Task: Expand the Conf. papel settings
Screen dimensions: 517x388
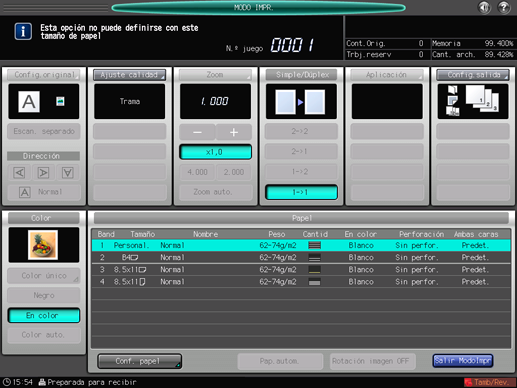Action: point(139,361)
